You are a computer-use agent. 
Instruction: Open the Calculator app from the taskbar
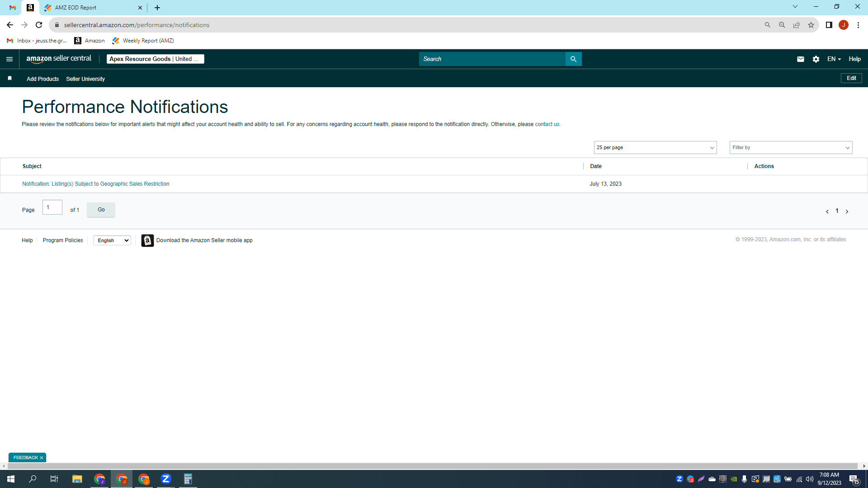188,479
